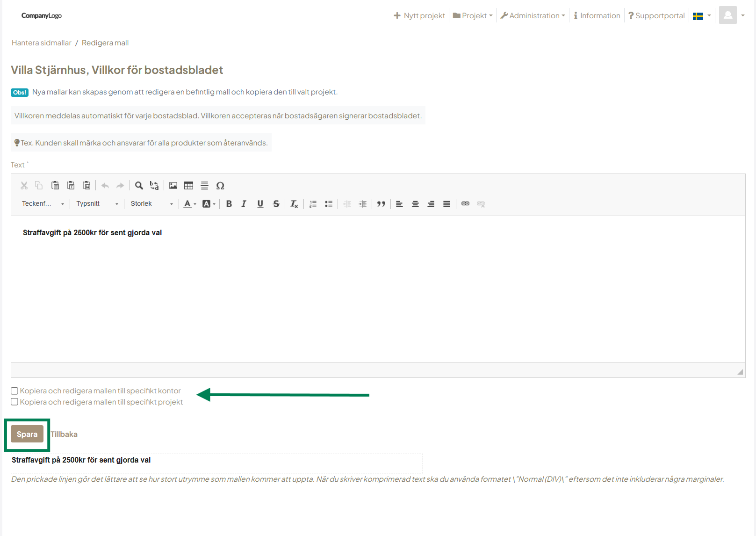Open the Typsnitt font dropdown
Screen dimensions: 756x536
coord(97,204)
